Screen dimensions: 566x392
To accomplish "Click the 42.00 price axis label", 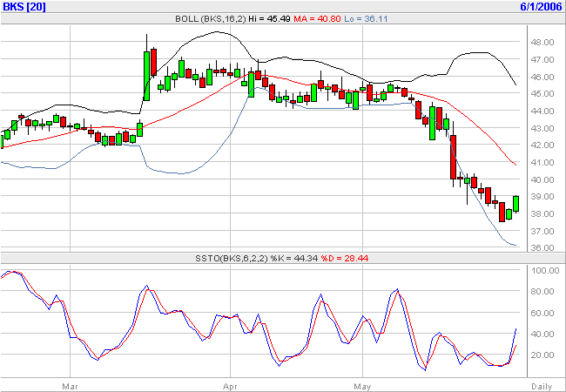I will coord(542,145).
